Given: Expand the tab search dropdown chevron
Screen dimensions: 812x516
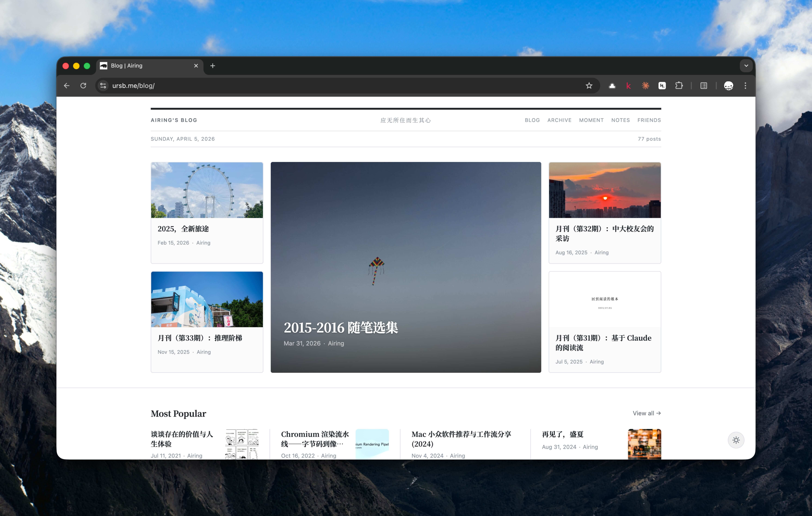Looking at the screenshot, I should 746,66.
